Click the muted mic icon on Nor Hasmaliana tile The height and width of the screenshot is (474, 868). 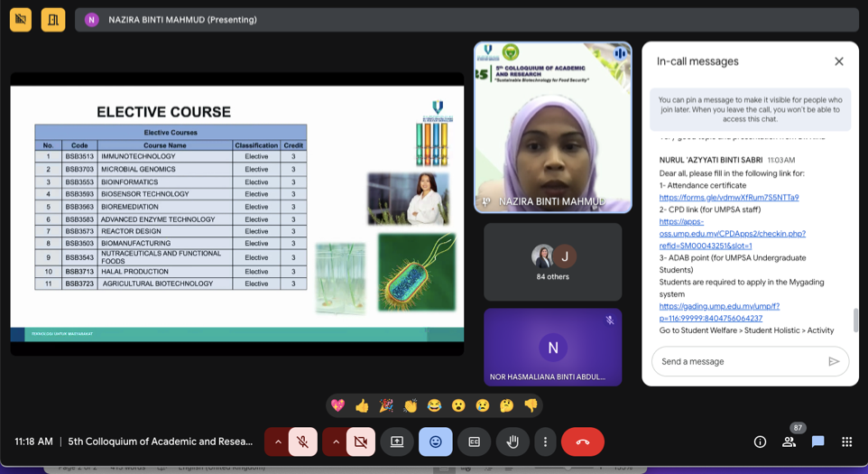(x=609, y=320)
